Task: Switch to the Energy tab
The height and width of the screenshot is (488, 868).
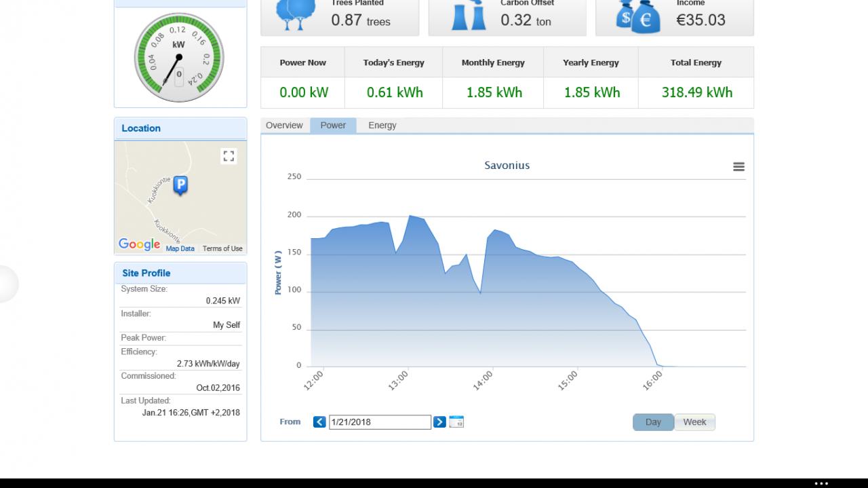Action: click(x=382, y=126)
